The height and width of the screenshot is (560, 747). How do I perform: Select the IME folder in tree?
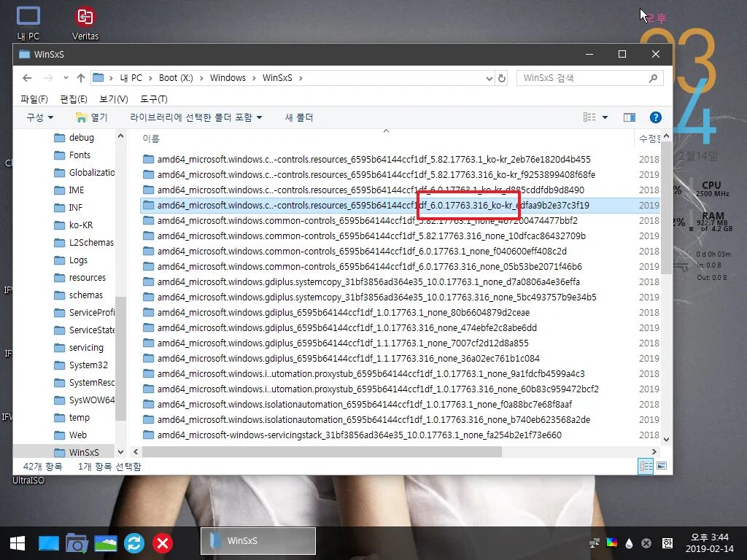point(69,190)
